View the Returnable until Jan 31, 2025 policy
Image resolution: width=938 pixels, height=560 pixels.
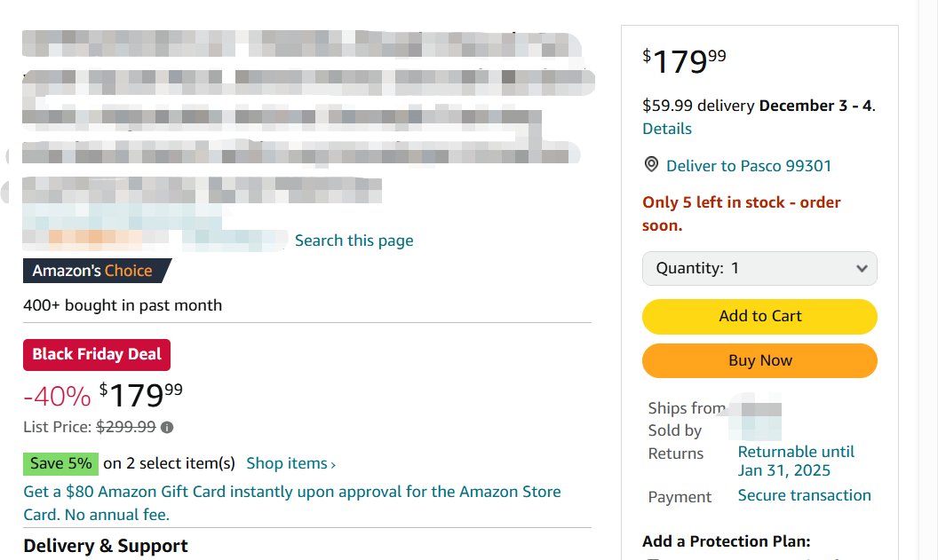tap(795, 461)
